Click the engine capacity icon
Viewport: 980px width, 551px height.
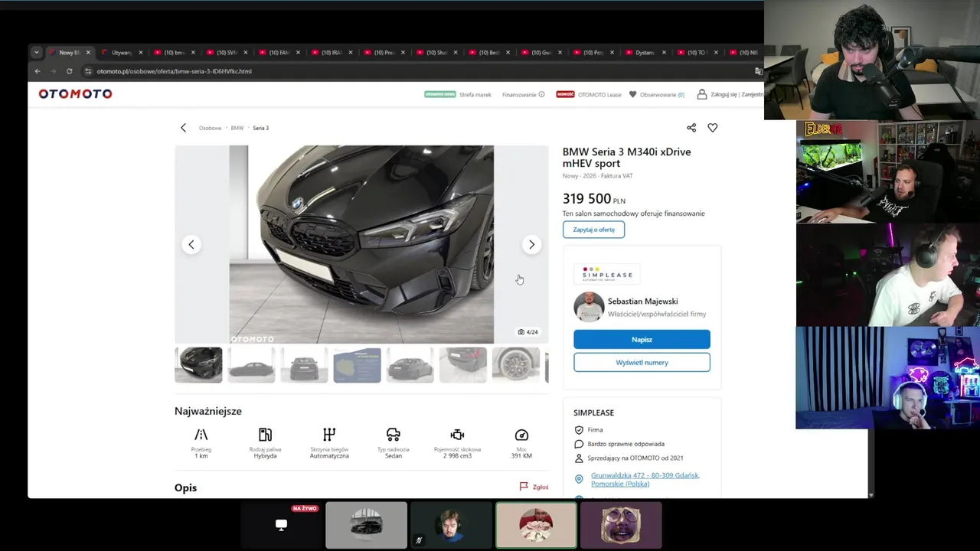[457, 435]
